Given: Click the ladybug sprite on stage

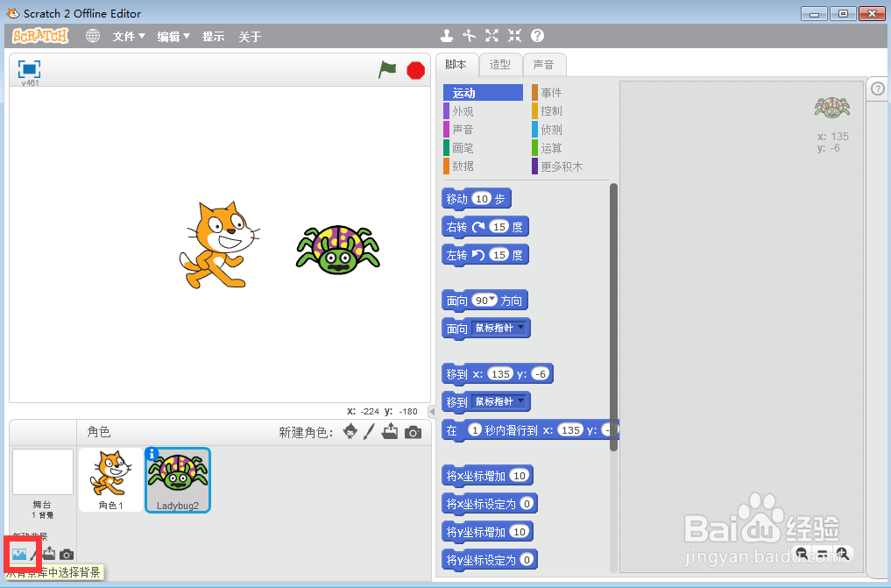Looking at the screenshot, I should tap(337, 250).
